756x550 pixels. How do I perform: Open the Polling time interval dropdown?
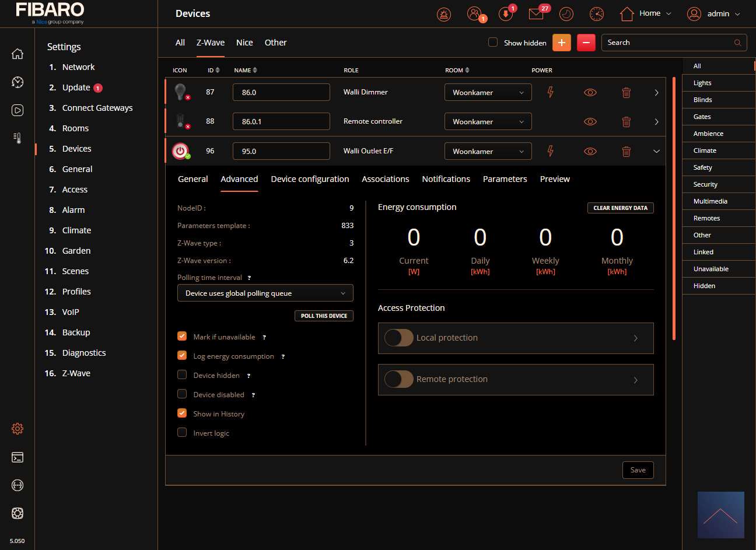[265, 293]
